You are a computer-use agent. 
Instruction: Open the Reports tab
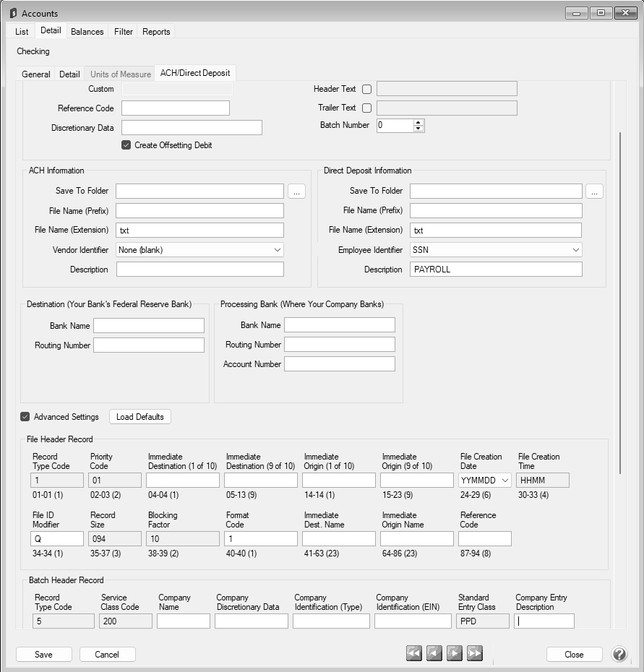click(x=156, y=32)
